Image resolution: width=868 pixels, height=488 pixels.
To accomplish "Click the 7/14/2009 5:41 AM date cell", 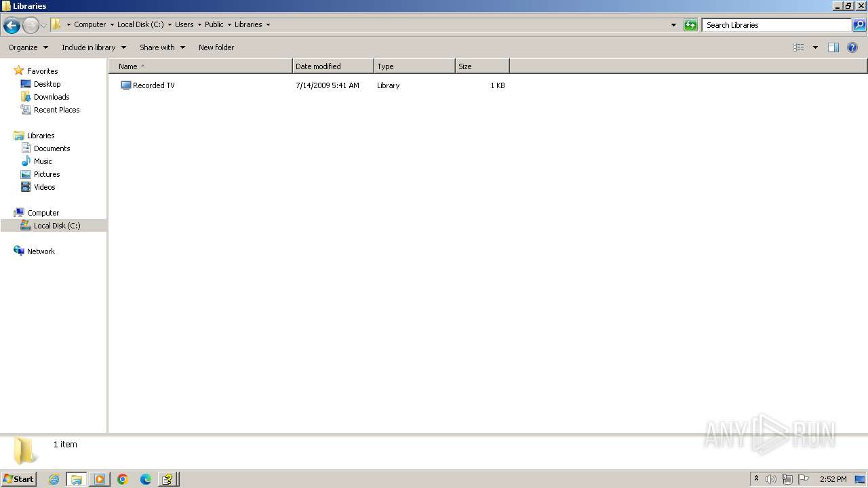I will tap(328, 85).
